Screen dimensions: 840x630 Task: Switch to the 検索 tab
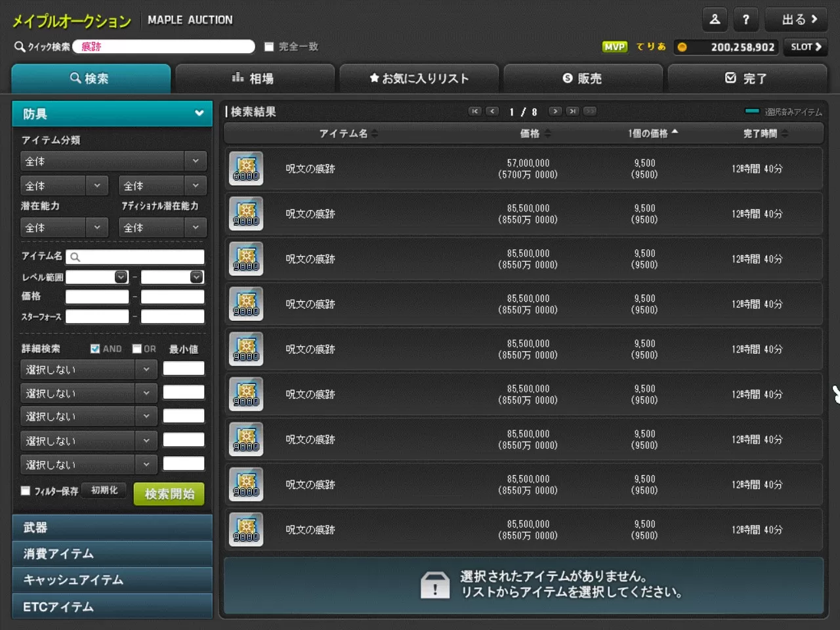pyautogui.click(x=91, y=79)
